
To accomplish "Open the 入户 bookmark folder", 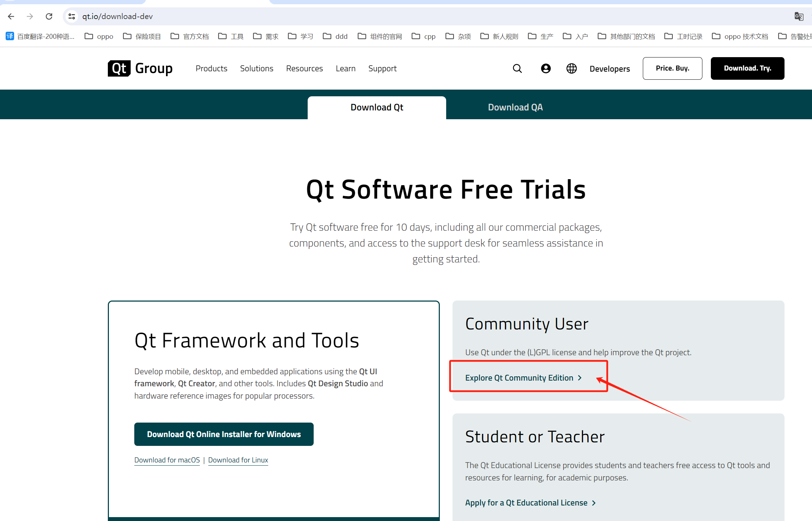I will pyautogui.click(x=576, y=36).
